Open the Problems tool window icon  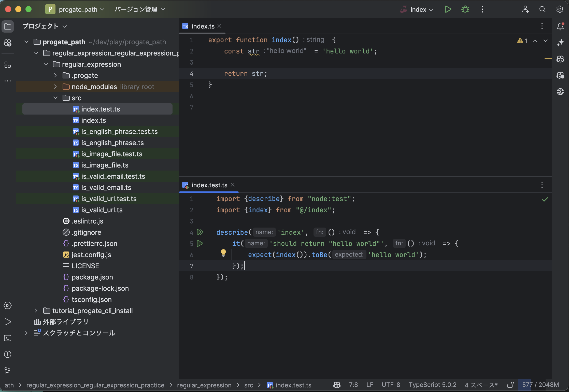[x=8, y=354]
